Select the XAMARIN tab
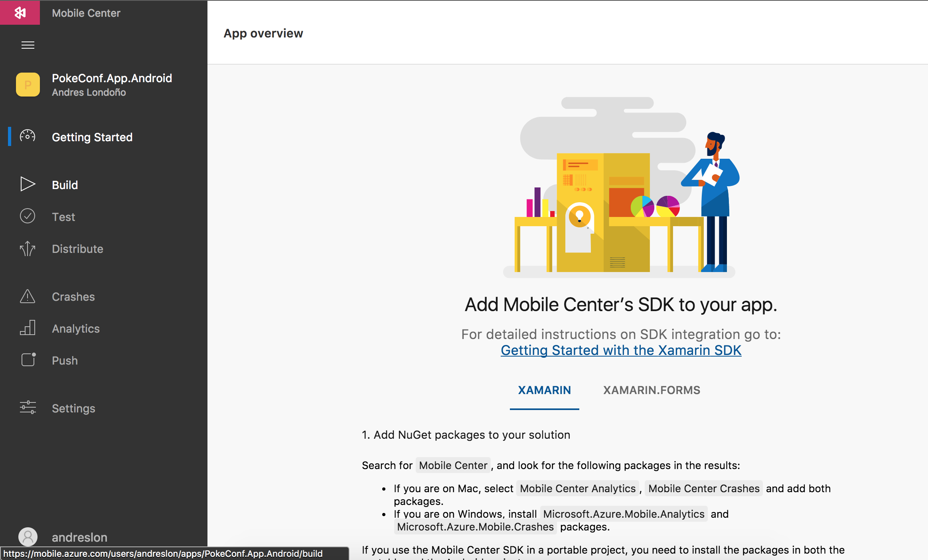Viewport: 928px width, 560px height. tap(544, 390)
